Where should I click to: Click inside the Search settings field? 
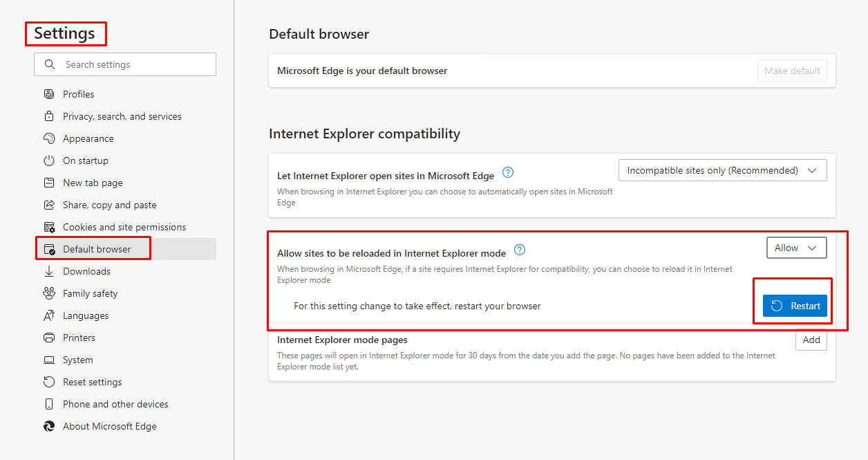pos(124,64)
